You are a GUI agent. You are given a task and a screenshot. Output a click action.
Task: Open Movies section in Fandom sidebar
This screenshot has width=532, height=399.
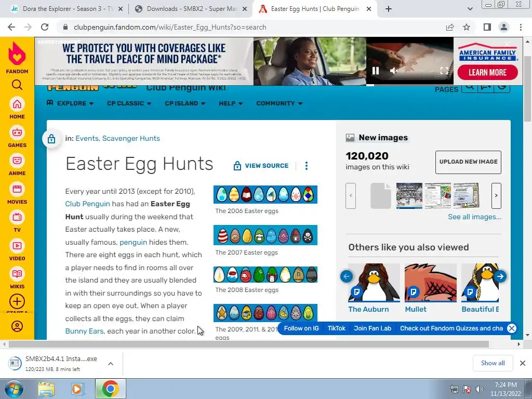coord(17,193)
